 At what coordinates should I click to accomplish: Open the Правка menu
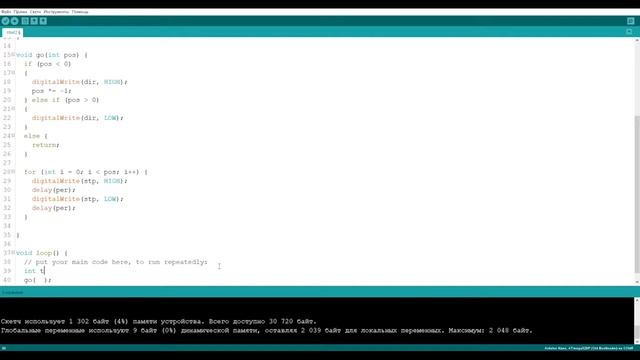(x=20, y=12)
